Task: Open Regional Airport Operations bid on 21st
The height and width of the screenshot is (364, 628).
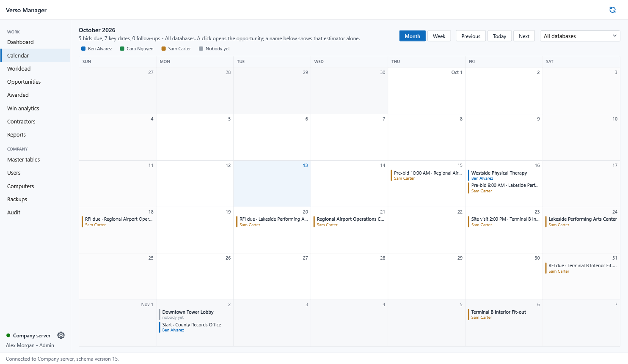Action: pyautogui.click(x=350, y=222)
